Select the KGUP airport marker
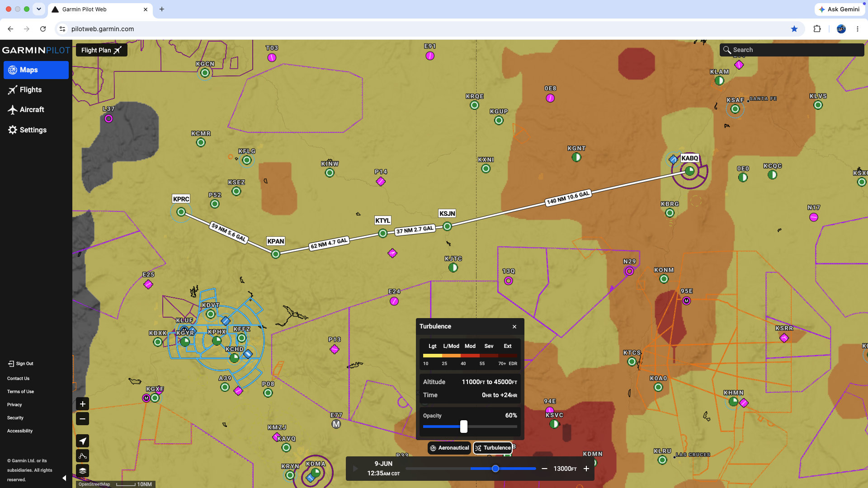The image size is (868, 488). pos(499,120)
